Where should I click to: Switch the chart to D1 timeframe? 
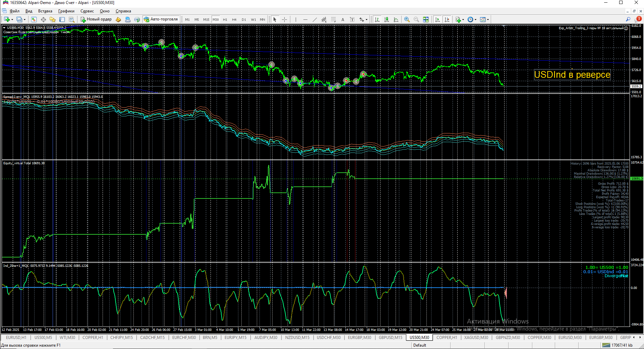(x=244, y=19)
